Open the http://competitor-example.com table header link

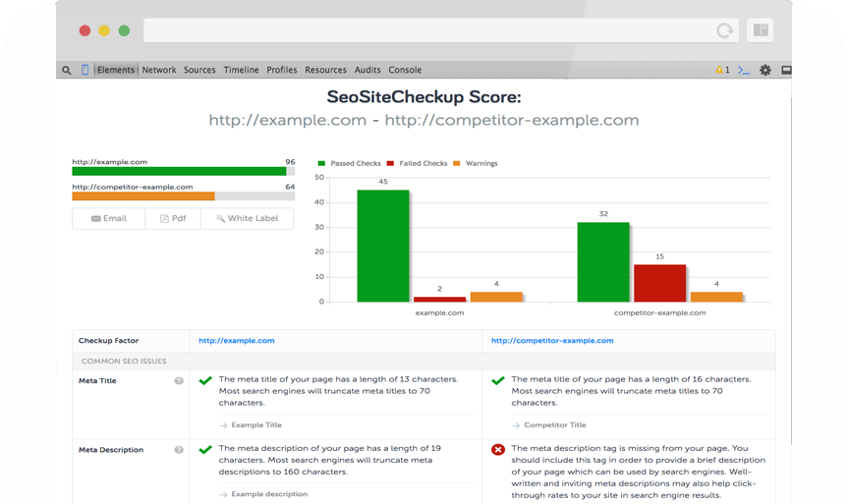coord(552,341)
